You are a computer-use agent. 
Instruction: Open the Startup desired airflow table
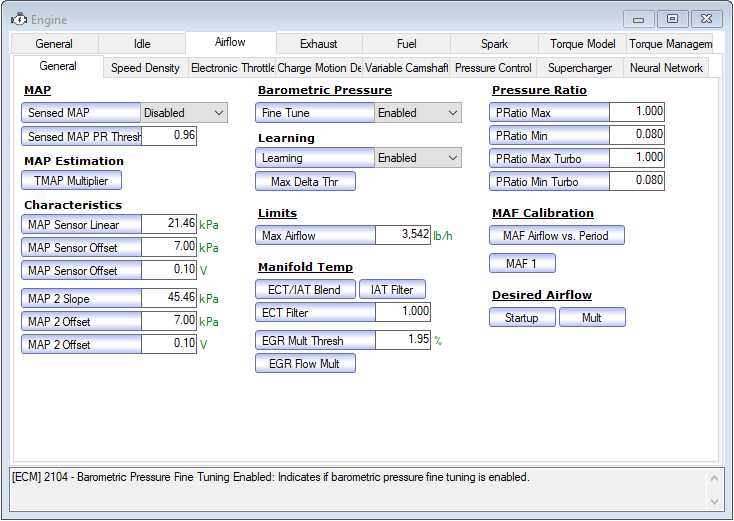(521, 318)
